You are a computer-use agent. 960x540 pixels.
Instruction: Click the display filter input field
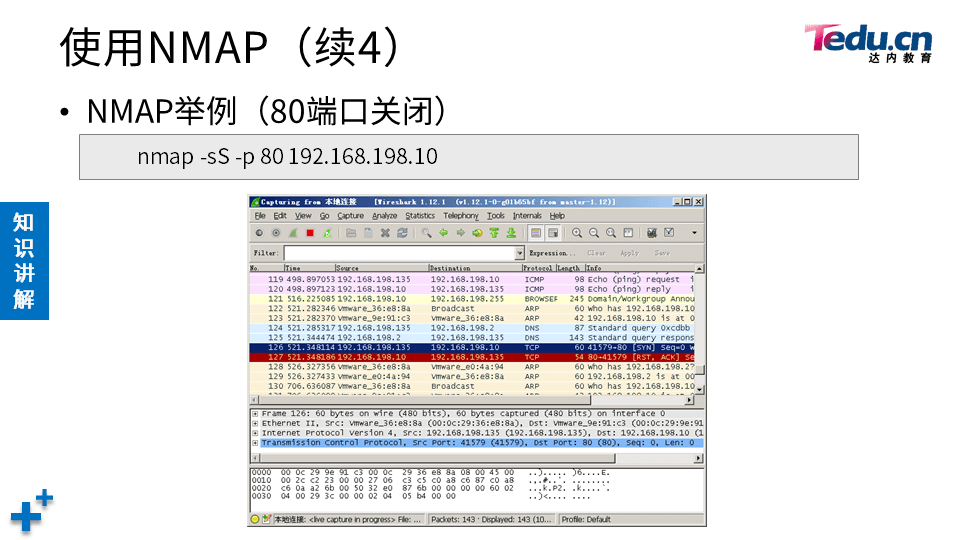tap(400, 253)
